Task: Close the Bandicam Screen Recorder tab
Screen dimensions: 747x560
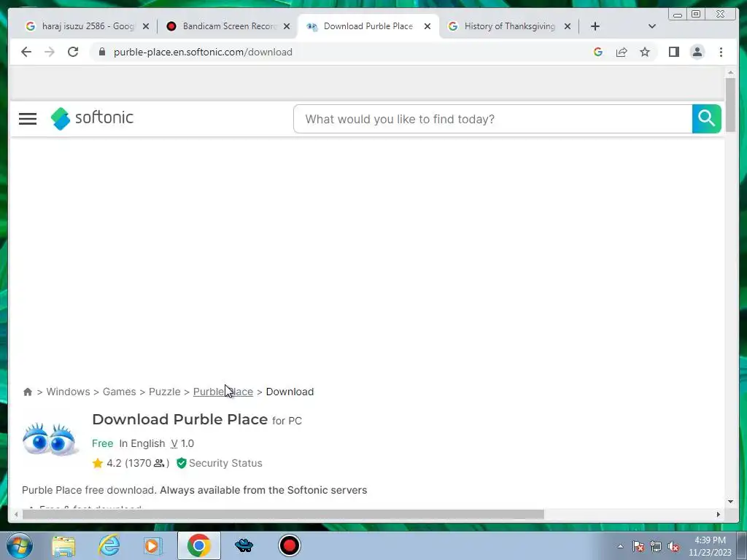Action: click(x=287, y=27)
